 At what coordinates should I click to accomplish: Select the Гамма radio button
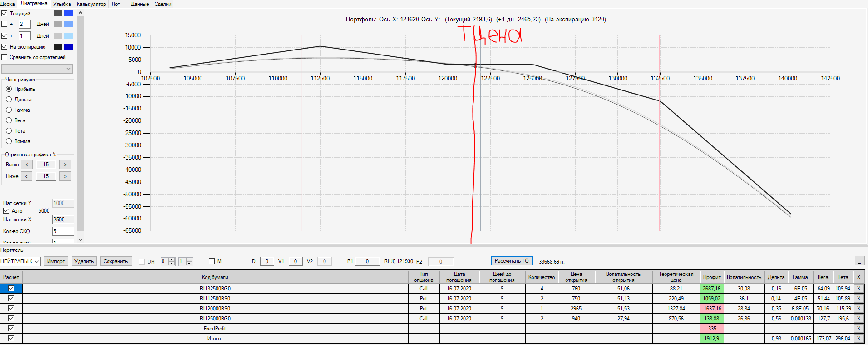pos(9,110)
